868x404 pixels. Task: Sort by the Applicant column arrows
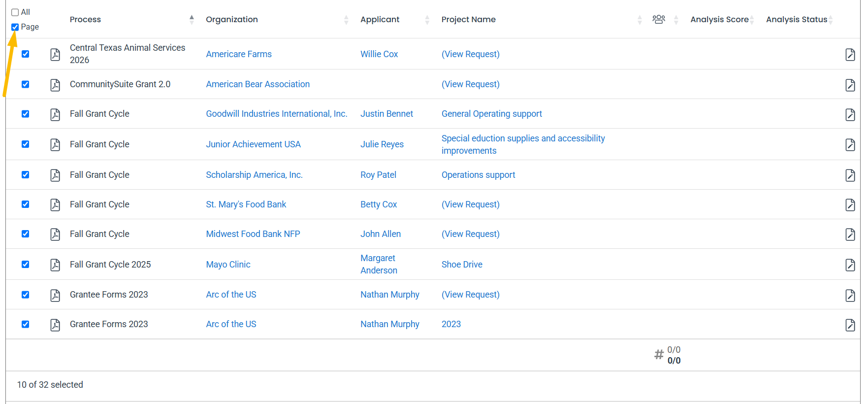click(x=427, y=20)
